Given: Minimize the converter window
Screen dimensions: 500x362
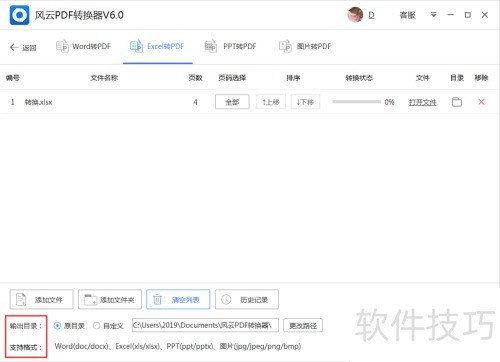Looking at the screenshot, I should click(451, 15).
